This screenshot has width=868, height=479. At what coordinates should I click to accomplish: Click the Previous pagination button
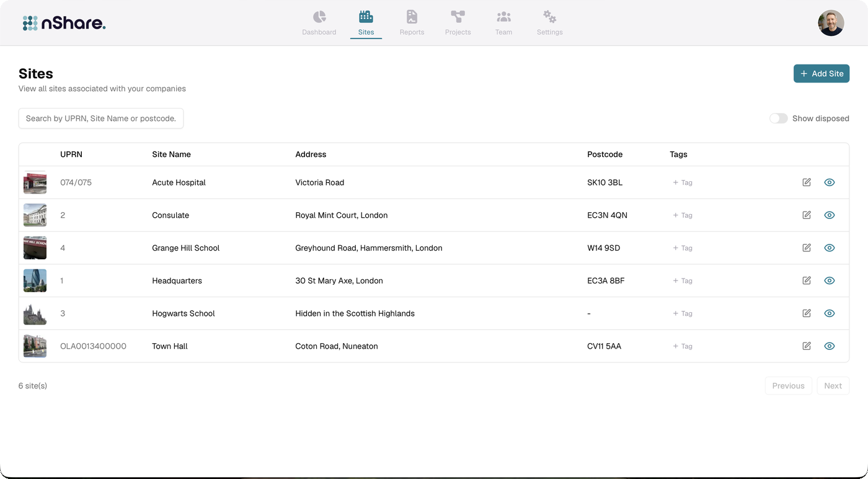[x=788, y=386]
